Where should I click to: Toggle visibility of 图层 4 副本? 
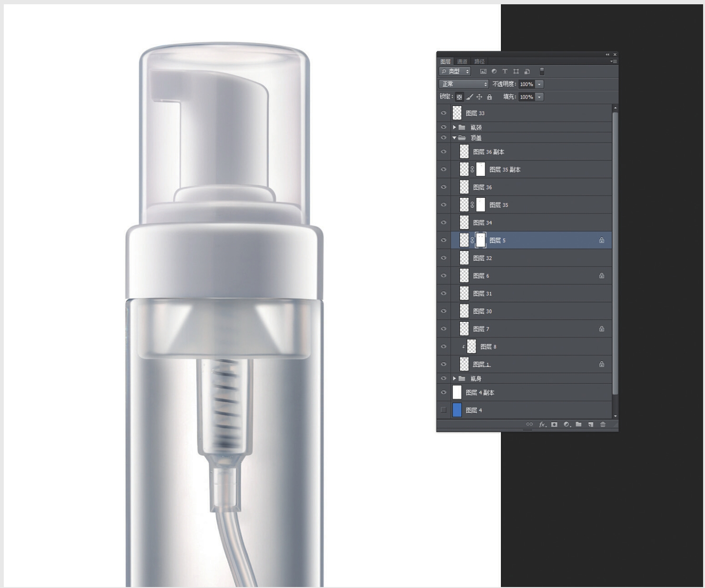pos(444,393)
